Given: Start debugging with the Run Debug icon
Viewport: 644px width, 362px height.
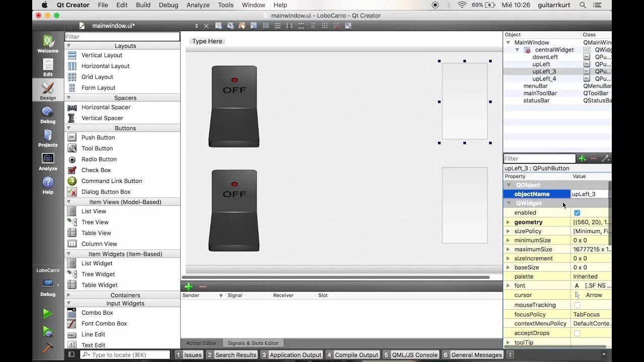Looking at the screenshot, I should (48, 331).
